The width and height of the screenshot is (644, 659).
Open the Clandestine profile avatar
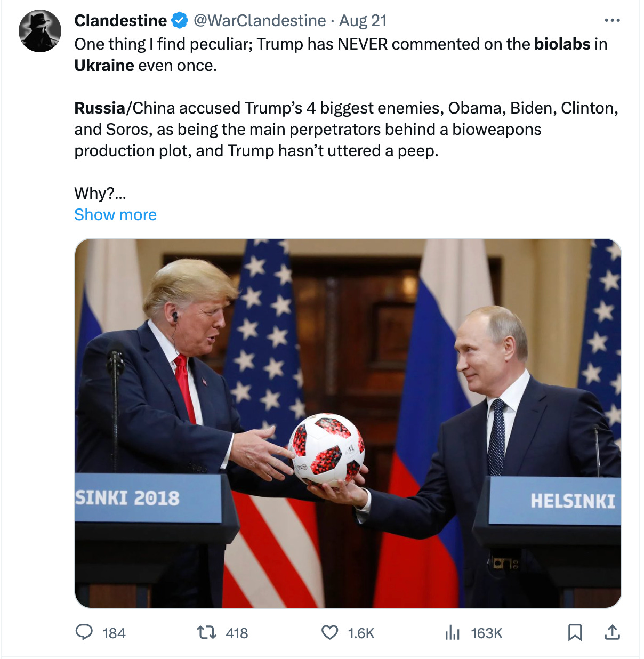(40, 31)
